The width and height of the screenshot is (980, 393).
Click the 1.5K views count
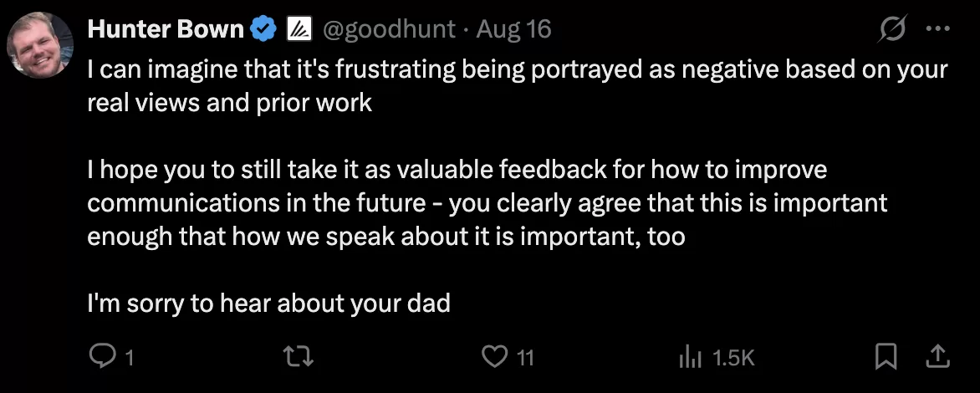(734, 358)
